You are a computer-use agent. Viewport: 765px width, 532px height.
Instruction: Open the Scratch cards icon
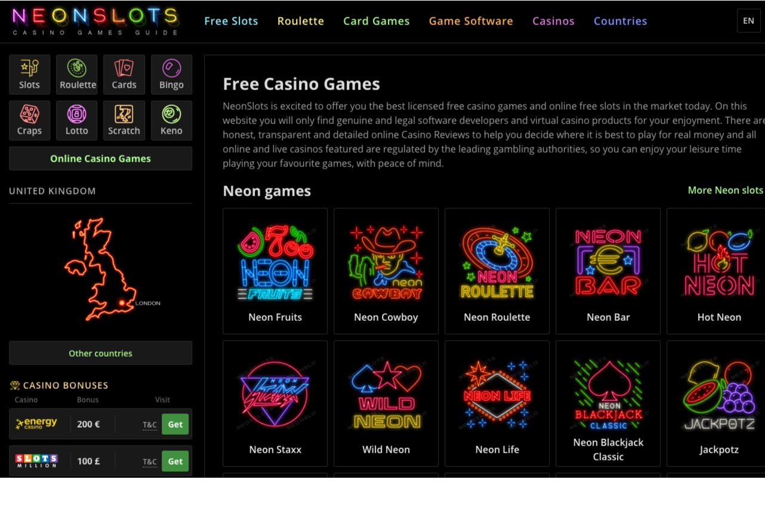click(124, 120)
